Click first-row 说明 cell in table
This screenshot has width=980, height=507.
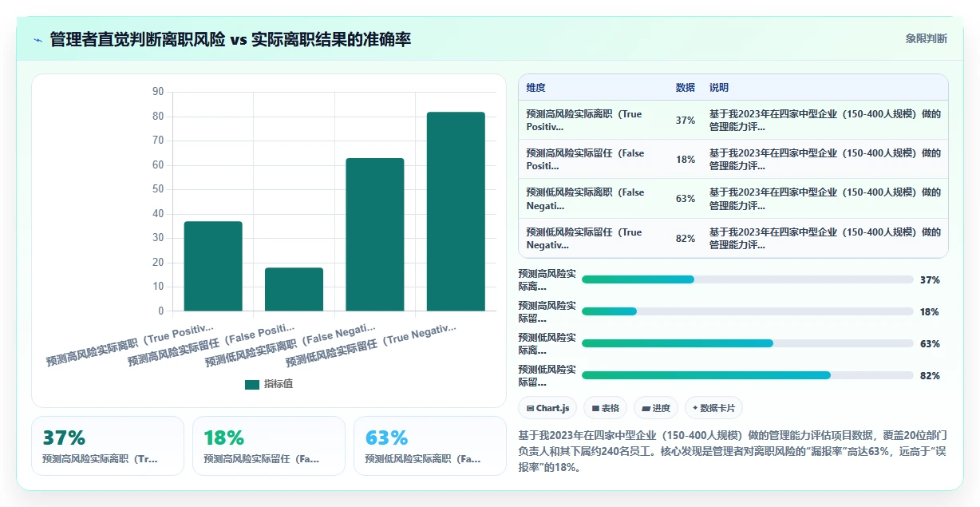[x=825, y=121]
